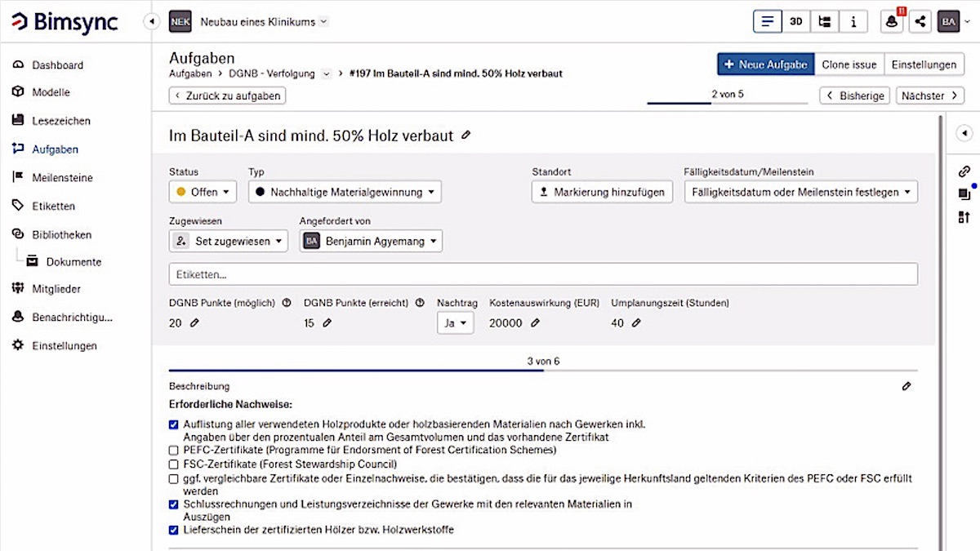Image resolution: width=980 pixels, height=551 pixels.
Task: Click the link icon in right sidebar
Action: [x=964, y=171]
